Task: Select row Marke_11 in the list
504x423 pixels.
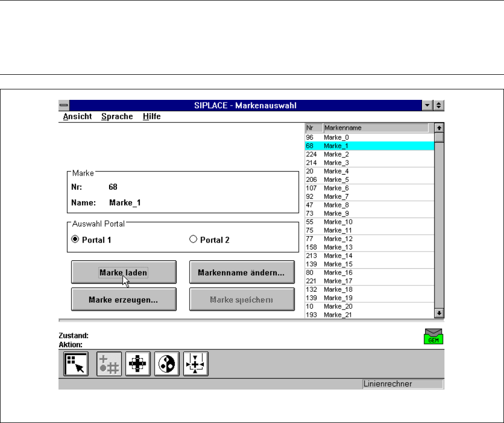Action: pos(369,230)
